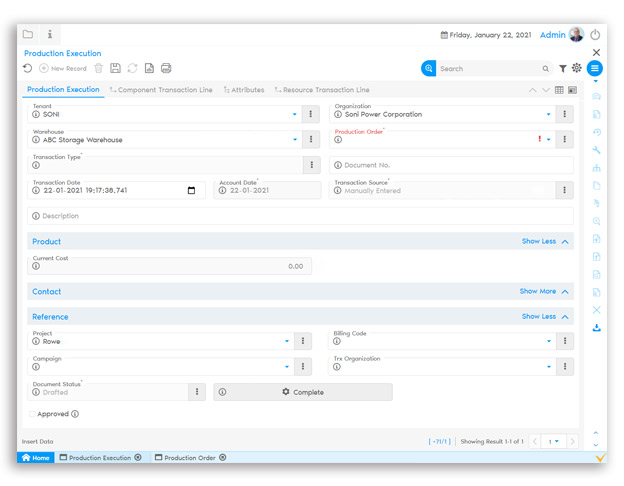Click the filter funnel icon
Viewport: 624px width, 486px height.
[x=563, y=69]
